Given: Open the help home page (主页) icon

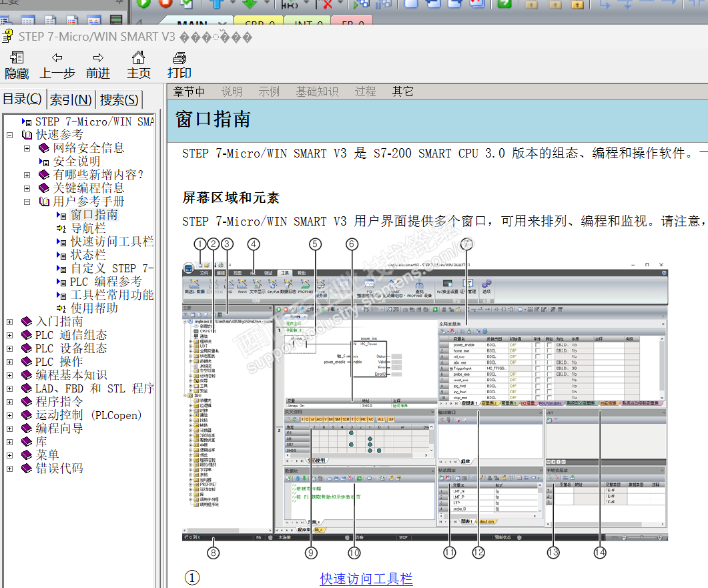Looking at the screenshot, I should [138, 57].
